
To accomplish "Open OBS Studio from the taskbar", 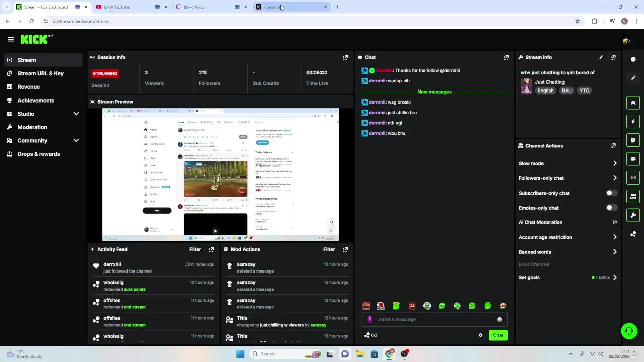I will coord(404,354).
